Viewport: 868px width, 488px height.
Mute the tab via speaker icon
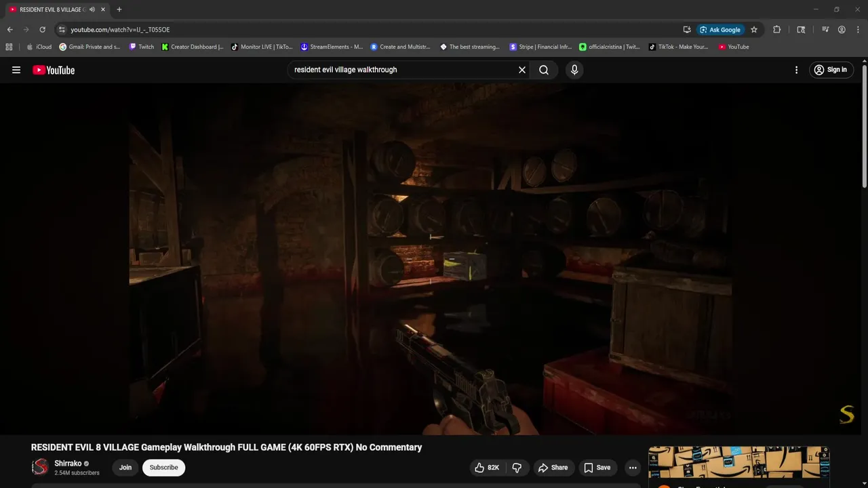coord(92,9)
